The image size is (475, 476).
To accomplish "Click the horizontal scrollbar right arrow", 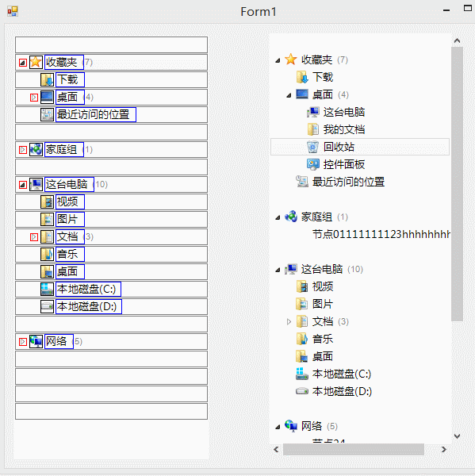I will 444,449.
